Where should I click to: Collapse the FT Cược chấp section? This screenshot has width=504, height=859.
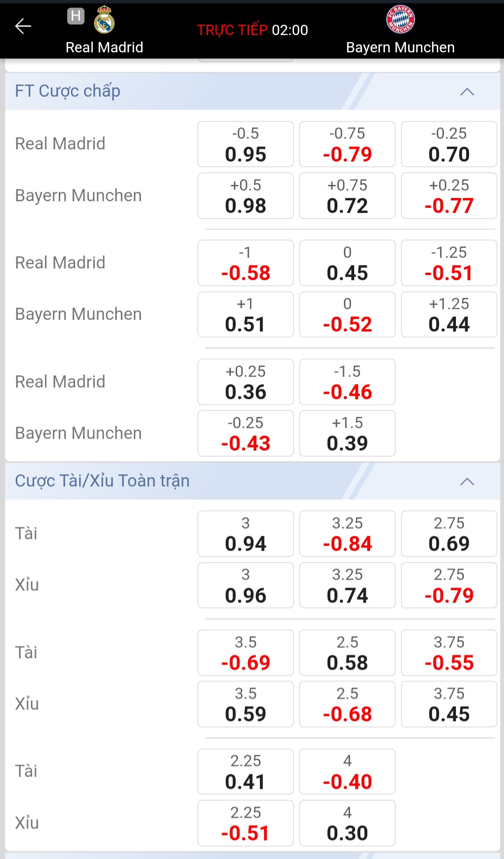[x=467, y=92]
